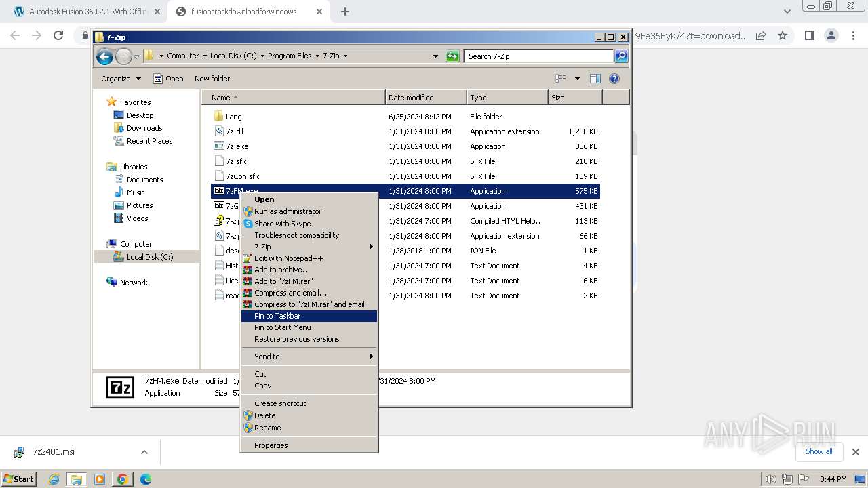Sort by Type column header
The image size is (868, 488).
coord(507,98)
